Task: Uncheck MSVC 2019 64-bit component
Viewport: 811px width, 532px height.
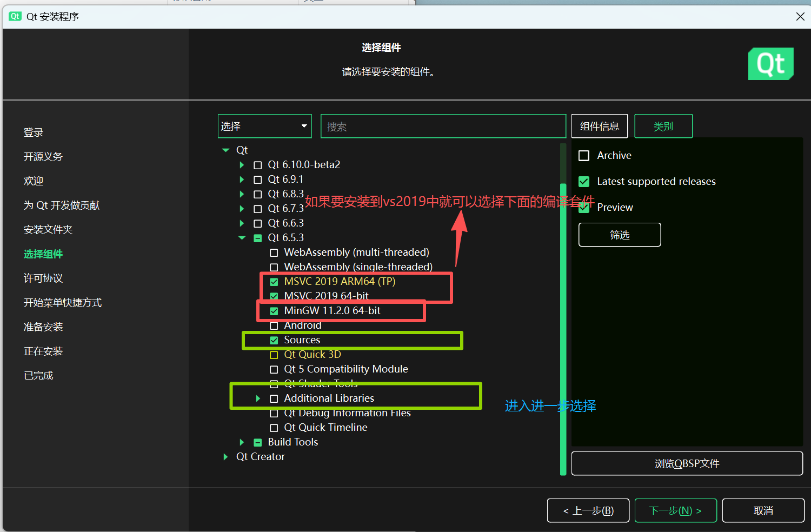Action: coord(274,296)
